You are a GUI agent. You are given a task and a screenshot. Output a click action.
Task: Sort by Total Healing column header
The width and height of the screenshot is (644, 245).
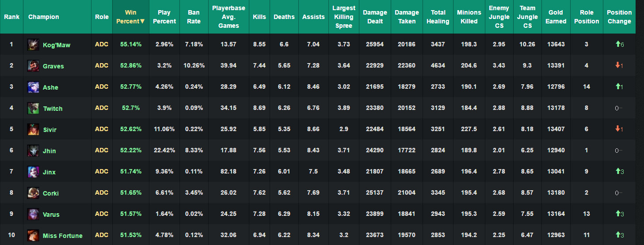pyautogui.click(x=438, y=17)
